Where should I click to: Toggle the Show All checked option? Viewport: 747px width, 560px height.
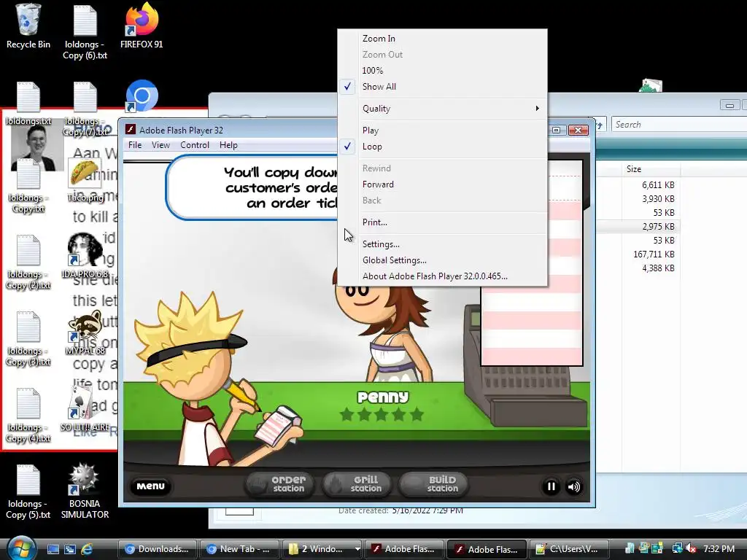click(x=442, y=87)
